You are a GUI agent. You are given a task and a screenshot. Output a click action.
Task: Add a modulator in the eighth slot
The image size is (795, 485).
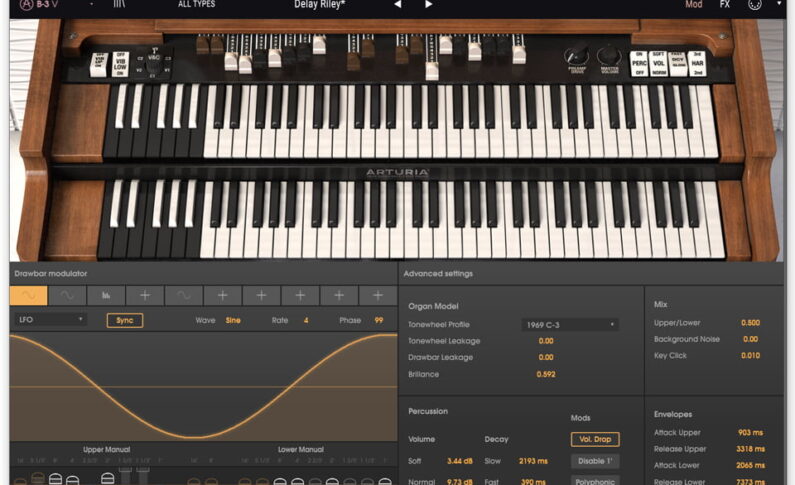click(x=300, y=295)
